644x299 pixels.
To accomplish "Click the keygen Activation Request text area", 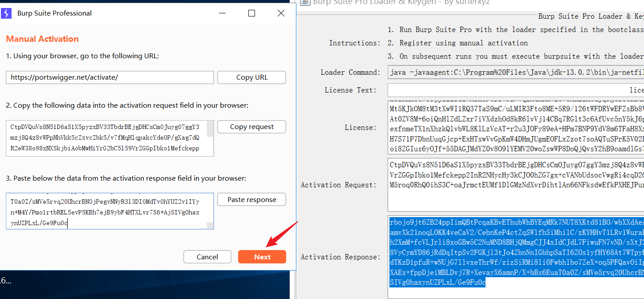I will click(516, 185).
